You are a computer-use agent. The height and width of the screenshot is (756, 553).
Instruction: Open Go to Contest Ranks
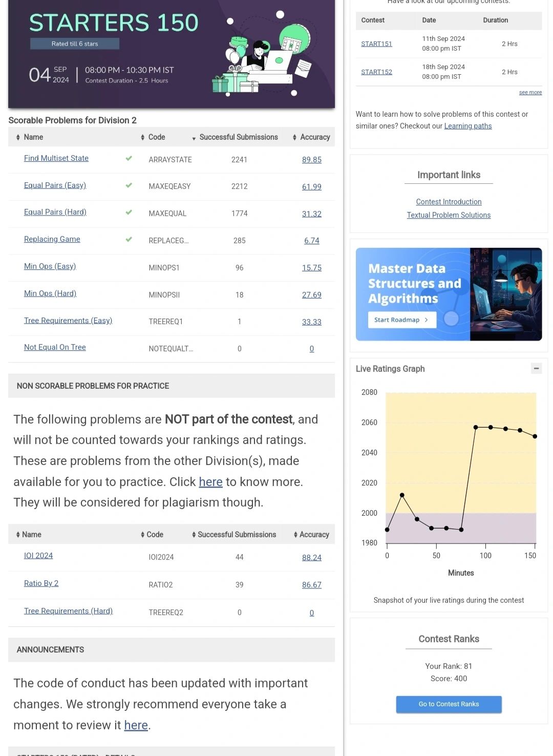pos(449,704)
